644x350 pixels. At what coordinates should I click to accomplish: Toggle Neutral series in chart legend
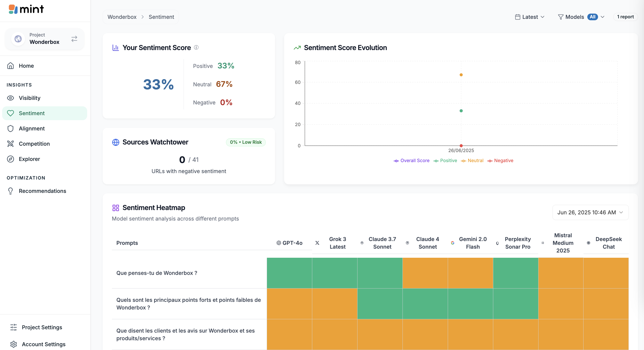click(x=472, y=160)
